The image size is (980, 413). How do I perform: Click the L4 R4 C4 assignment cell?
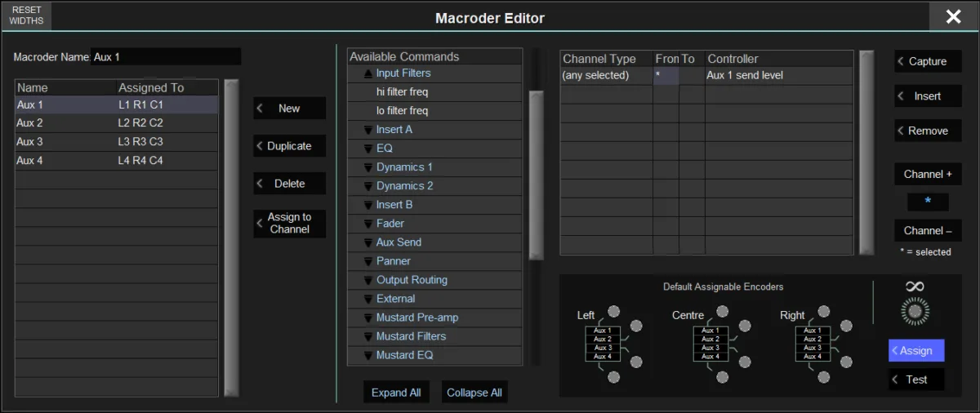click(167, 161)
